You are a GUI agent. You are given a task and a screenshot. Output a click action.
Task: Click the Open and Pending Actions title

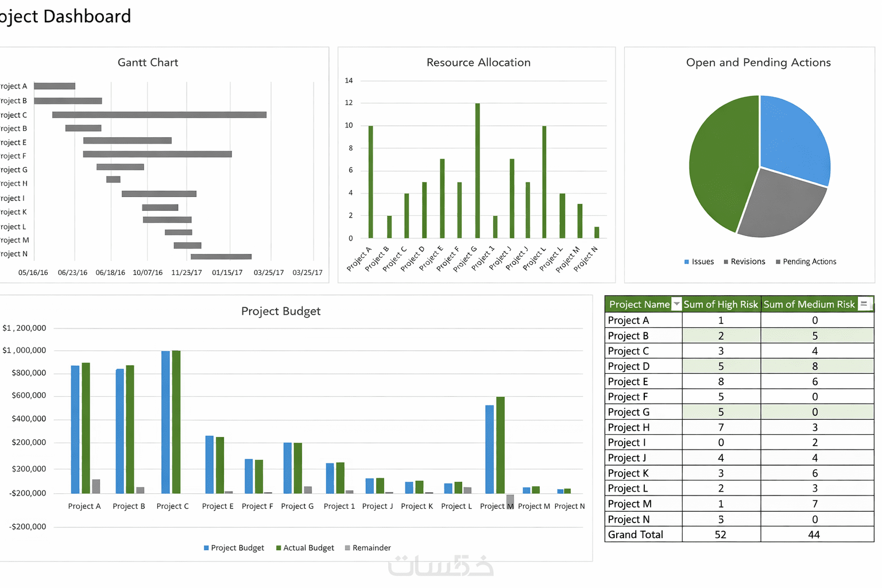pyautogui.click(x=759, y=63)
